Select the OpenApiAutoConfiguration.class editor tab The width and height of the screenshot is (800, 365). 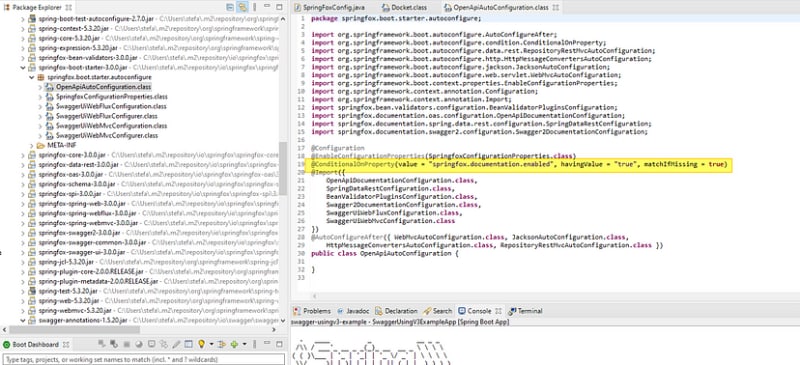[496, 8]
